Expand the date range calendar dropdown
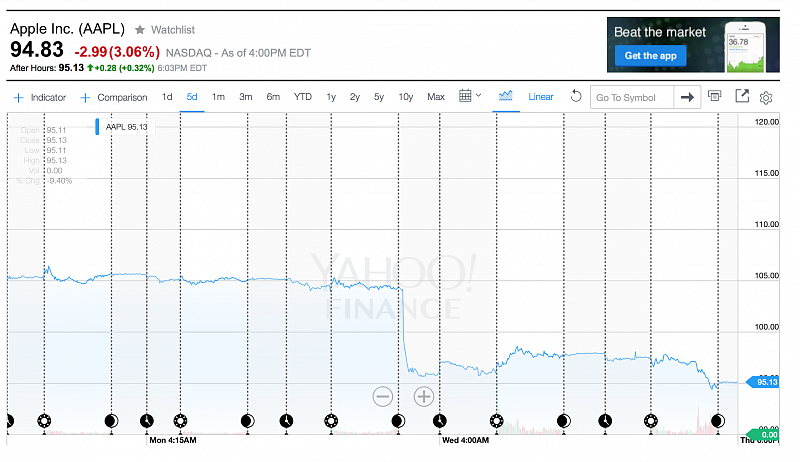800x462 pixels. (x=470, y=96)
